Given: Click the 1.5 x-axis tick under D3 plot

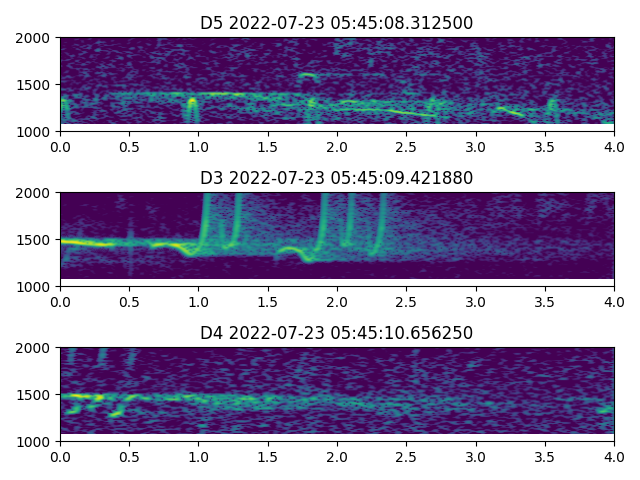Looking at the screenshot, I should click(x=268, y=301).
